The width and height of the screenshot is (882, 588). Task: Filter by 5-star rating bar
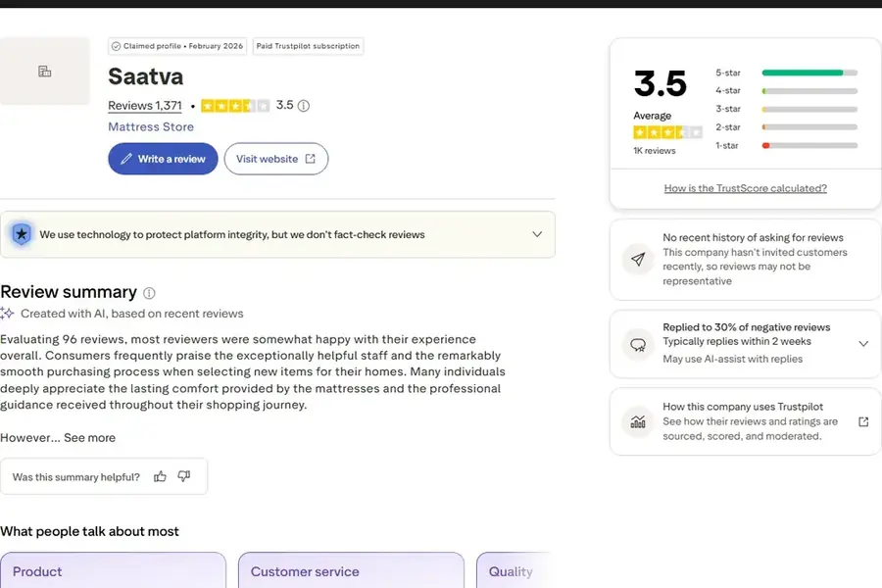coord(786,73)
